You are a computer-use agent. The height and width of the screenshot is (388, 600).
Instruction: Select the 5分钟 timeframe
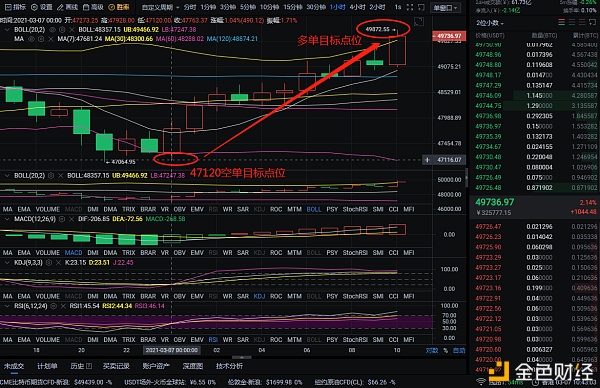click(248, 7)
